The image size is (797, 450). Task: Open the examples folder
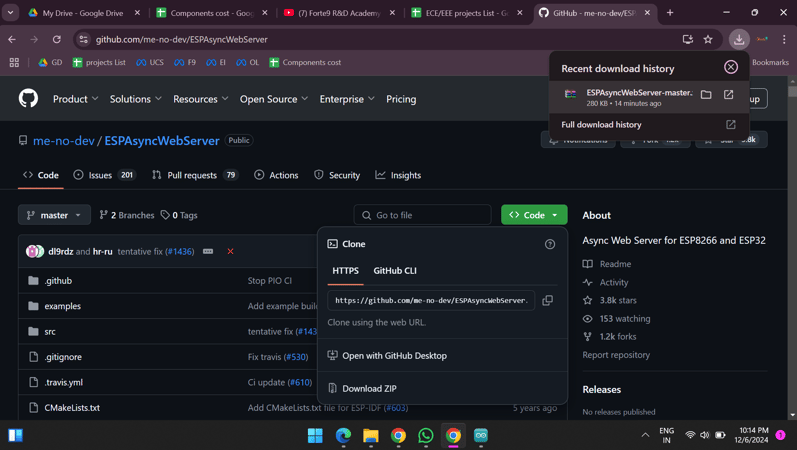63,306
